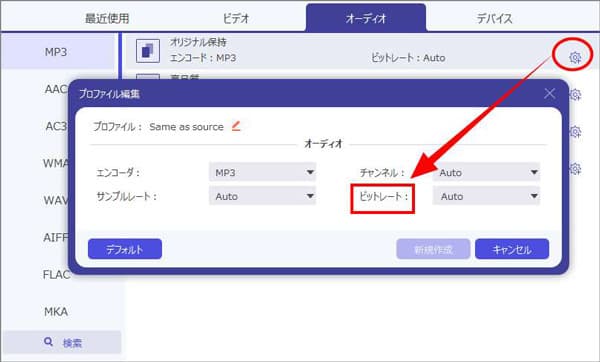Select the オーディオ tab

pyautogui.click(x=366, y=18)
